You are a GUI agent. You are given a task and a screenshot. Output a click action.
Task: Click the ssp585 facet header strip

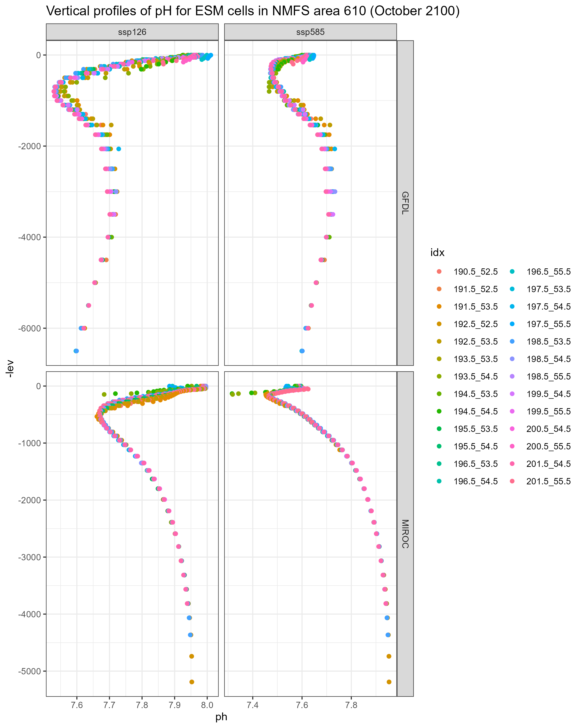[x=310, y=32]
